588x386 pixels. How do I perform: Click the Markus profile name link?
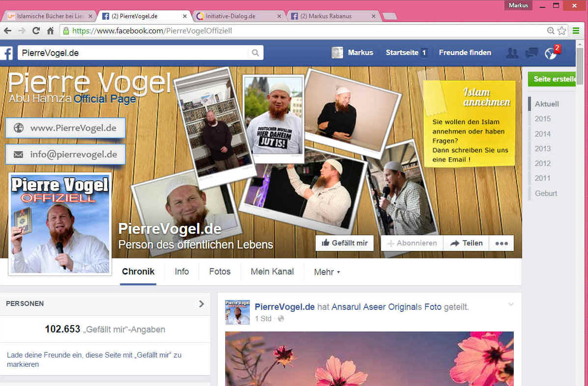[360, 53]
